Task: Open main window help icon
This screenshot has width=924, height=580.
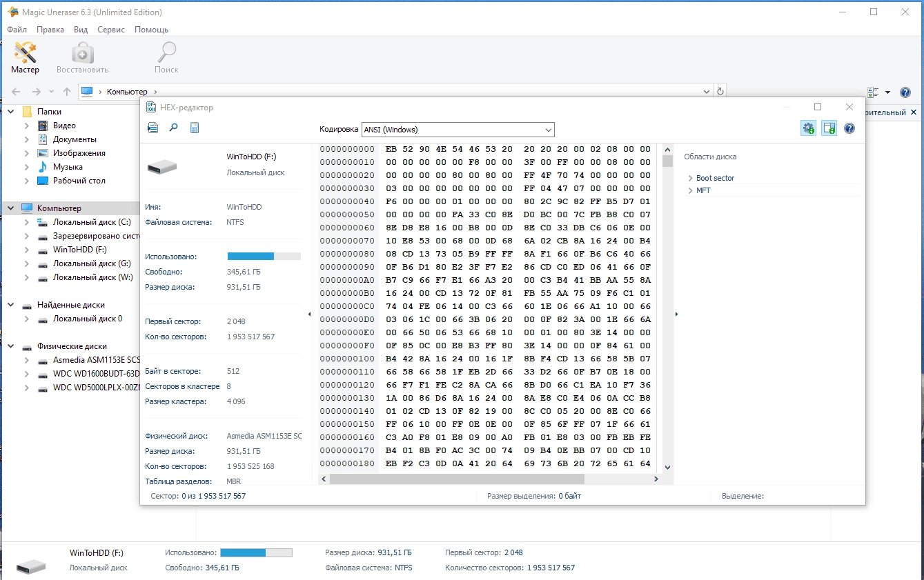Action: tap(905, 92)
